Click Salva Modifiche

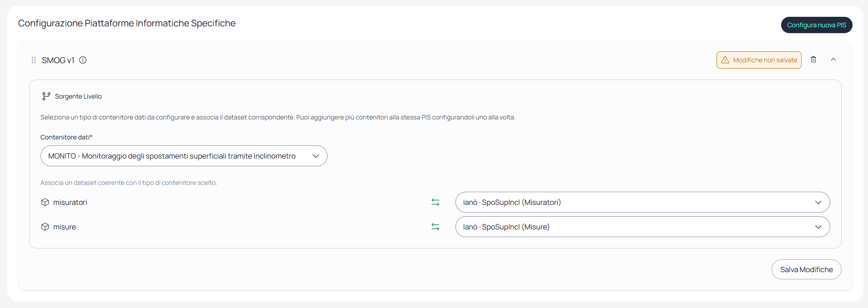point(807,269)
